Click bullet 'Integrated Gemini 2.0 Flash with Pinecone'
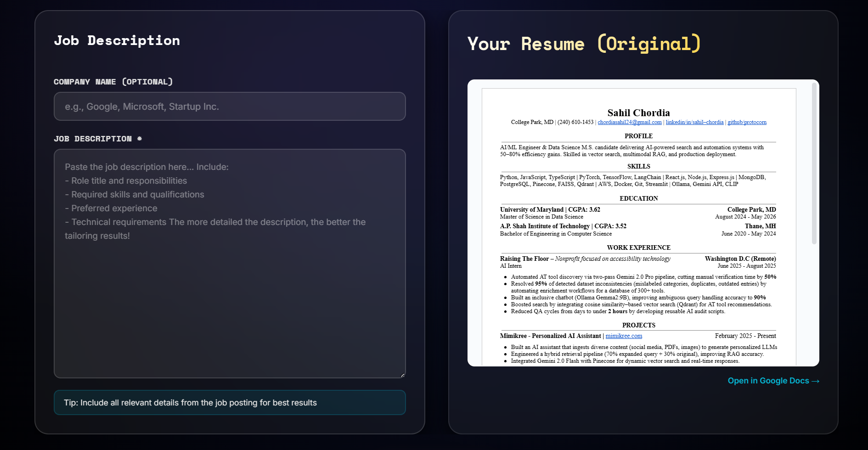Screen dimensions: 868x450 point(625,361)
